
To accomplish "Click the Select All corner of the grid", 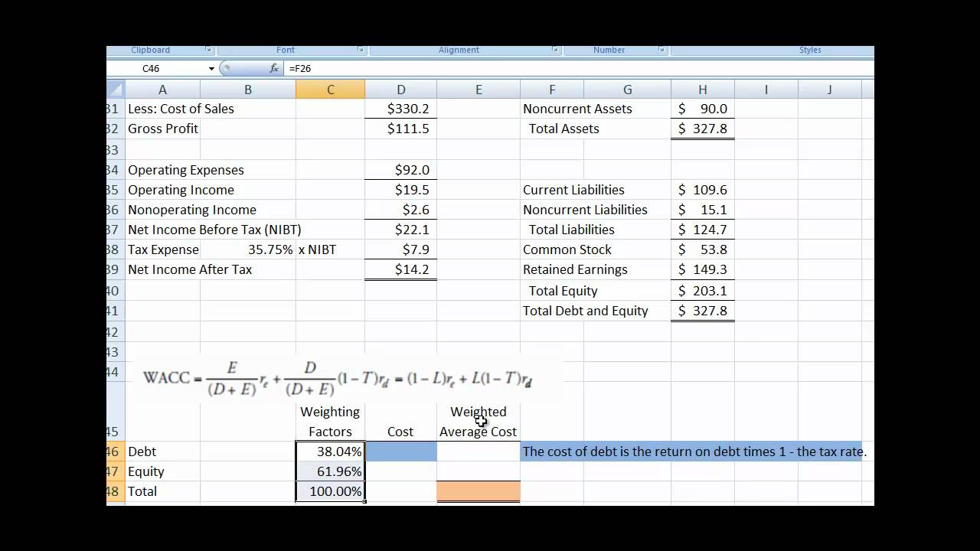I will pyautogui.click(x=114, y=90).
